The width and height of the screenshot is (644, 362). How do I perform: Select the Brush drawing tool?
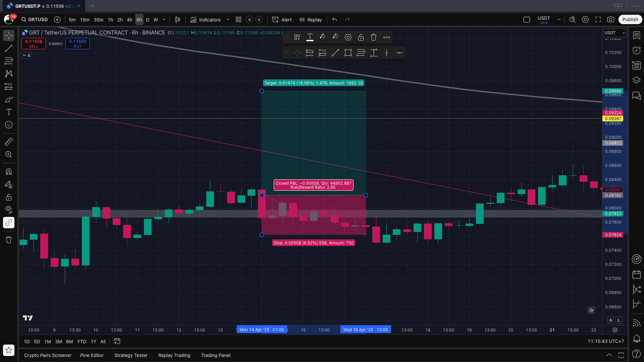pyautogui.click(x=8, y=99)
